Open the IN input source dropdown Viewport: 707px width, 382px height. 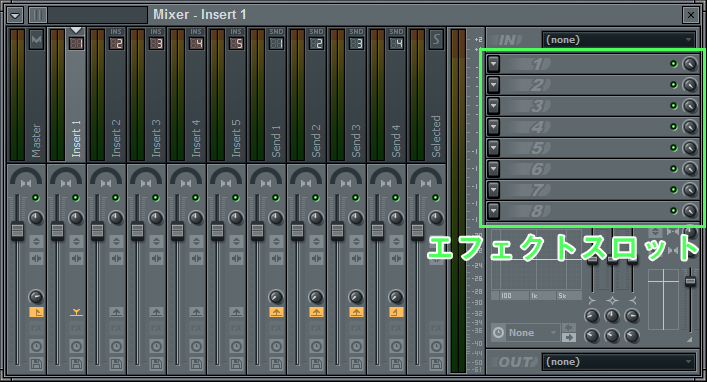coord(619,40)
